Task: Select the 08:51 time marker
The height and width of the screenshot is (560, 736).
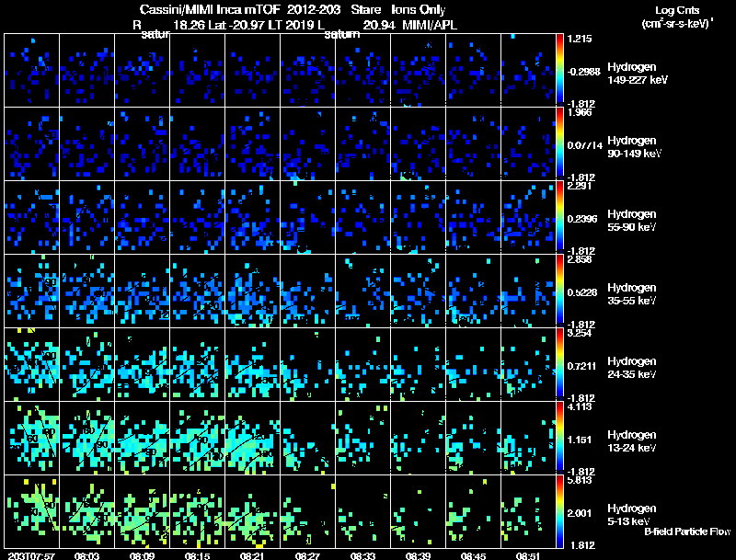Action: pyautogui.click(x=528, y=555)
